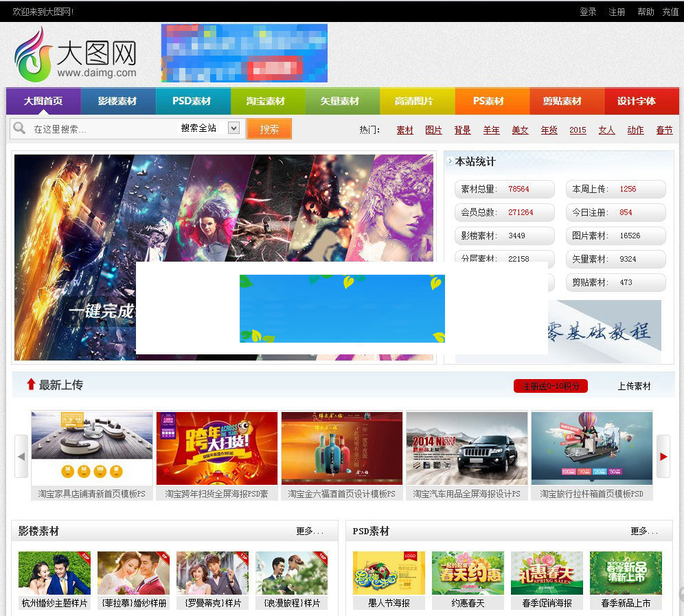Click the left carousel arrow in 最新上传

21,455
